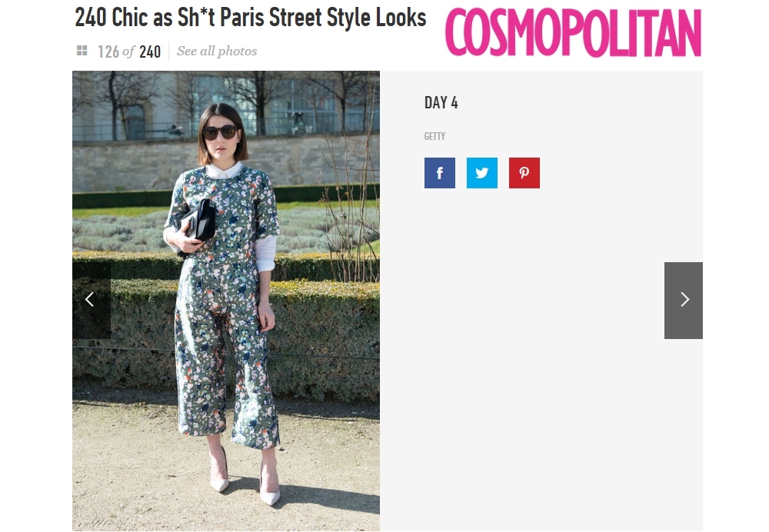Viewport: 769px width, 532px height.
Task: Select the current photo number 126
Action: coord(108,52)
